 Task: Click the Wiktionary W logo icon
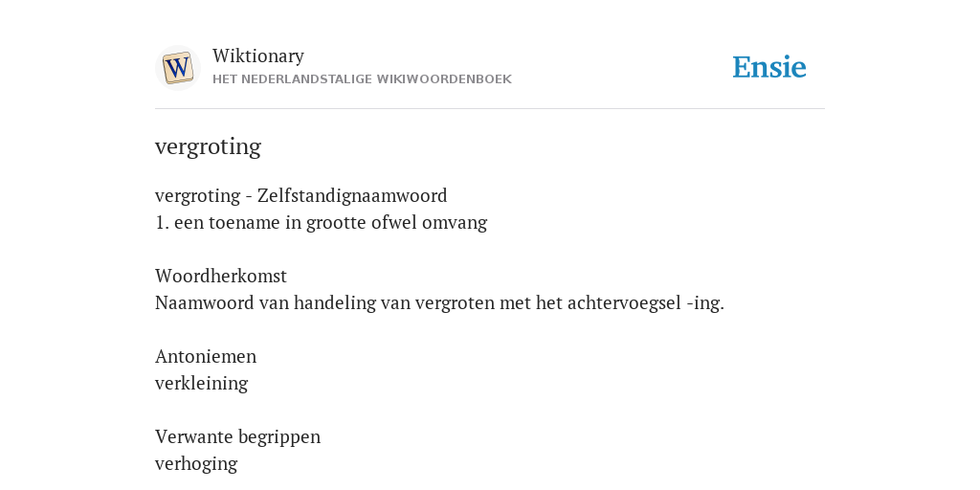point(177,68)
